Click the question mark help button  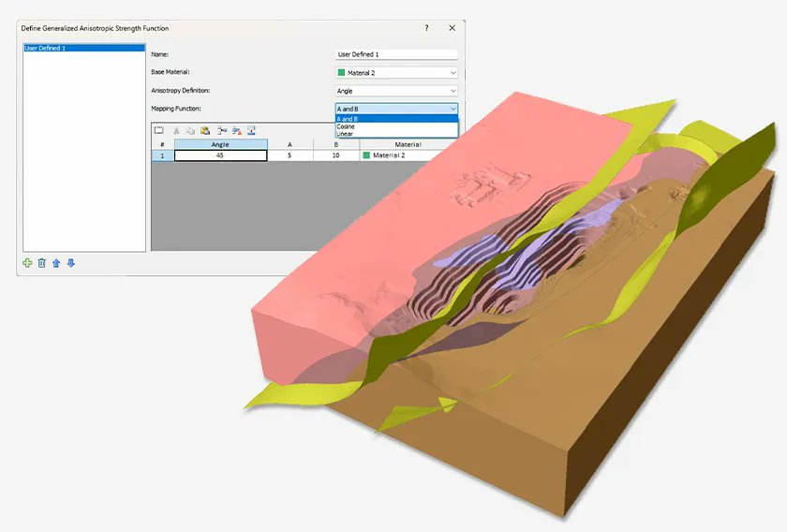tap(426, 28)
